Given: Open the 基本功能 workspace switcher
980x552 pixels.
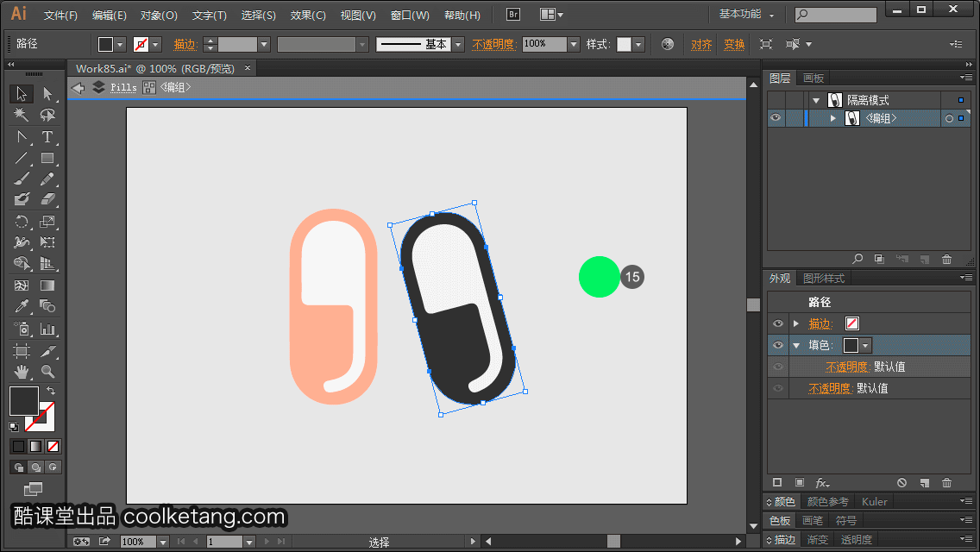Looking at the screenshot, I should 747,14.
